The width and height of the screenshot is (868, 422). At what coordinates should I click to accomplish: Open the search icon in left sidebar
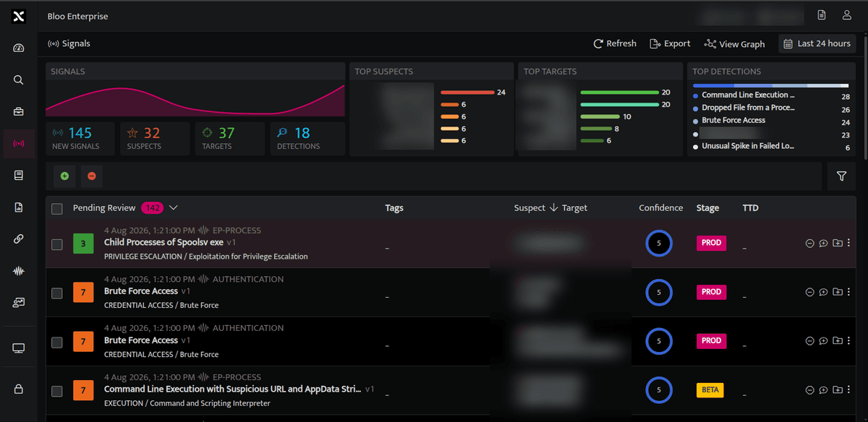click(19, 80)
